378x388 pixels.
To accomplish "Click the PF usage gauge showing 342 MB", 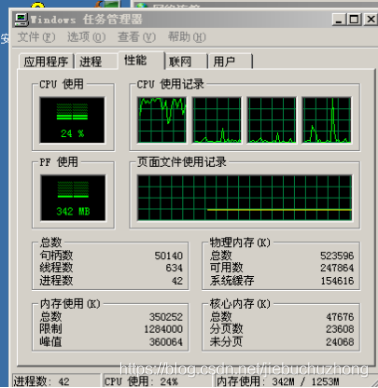I will (x=73, y=197).
